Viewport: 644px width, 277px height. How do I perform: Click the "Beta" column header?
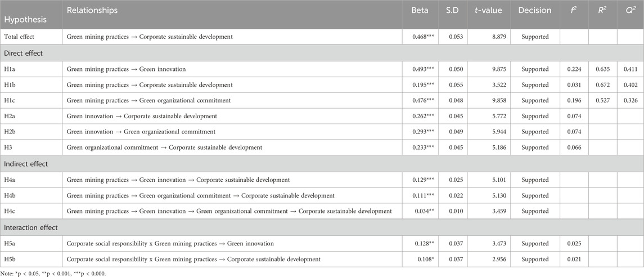[x=420, y=11]
